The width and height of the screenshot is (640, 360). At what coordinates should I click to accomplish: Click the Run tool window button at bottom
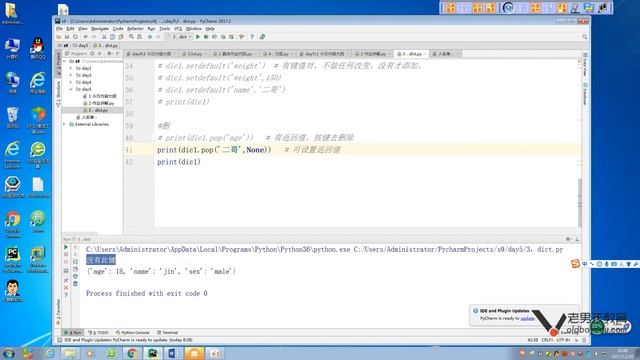coord(73,333)
